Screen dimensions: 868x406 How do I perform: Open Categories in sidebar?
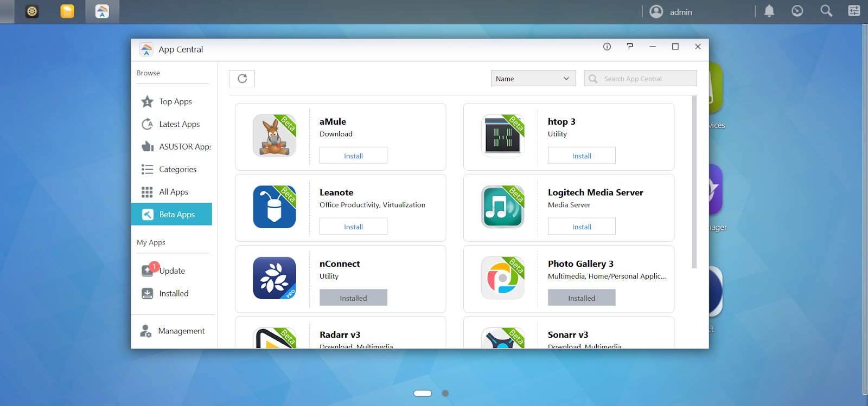coord(171,169)
